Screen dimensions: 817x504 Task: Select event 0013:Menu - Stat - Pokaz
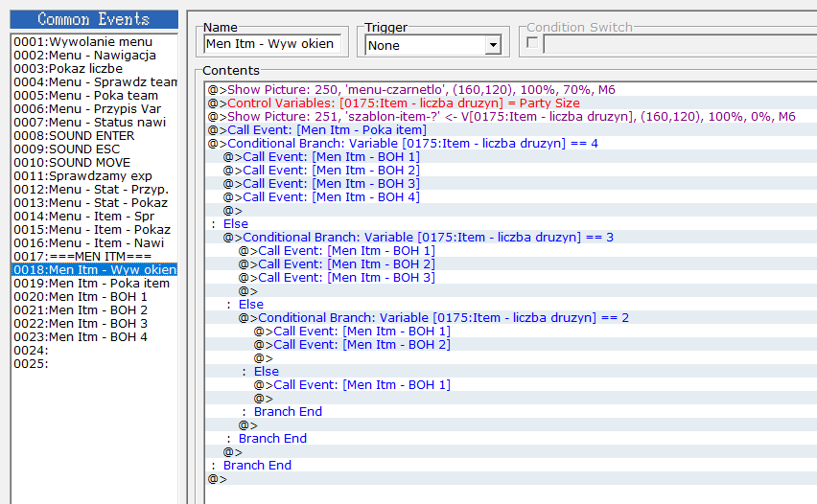94,203
